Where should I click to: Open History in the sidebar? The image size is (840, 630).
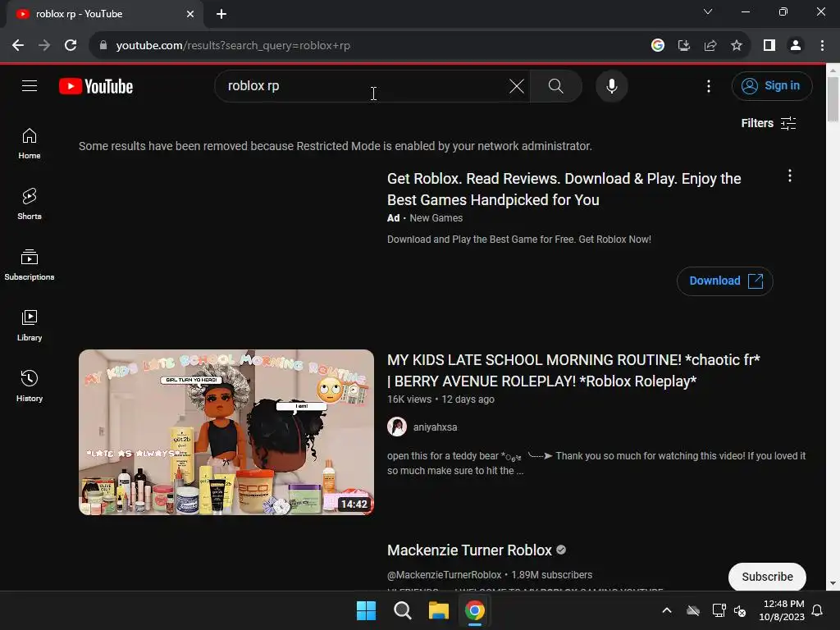click(x=30, y=386)
